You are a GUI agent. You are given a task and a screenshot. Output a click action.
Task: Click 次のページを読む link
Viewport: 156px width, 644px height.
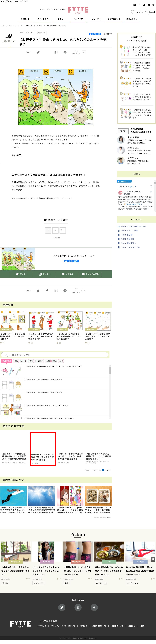point(56,220)
